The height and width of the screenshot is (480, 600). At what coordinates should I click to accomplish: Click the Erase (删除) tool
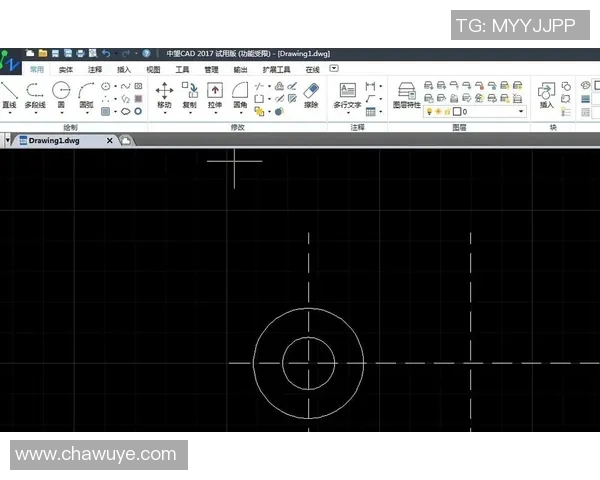[311, 94]
